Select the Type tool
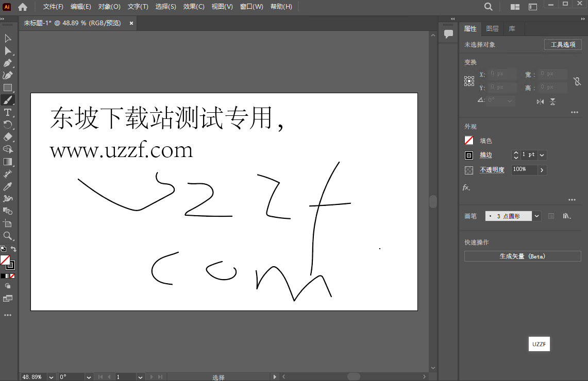Image resolution: width=588 pixels, height=381 pixels. pos(7,112)
